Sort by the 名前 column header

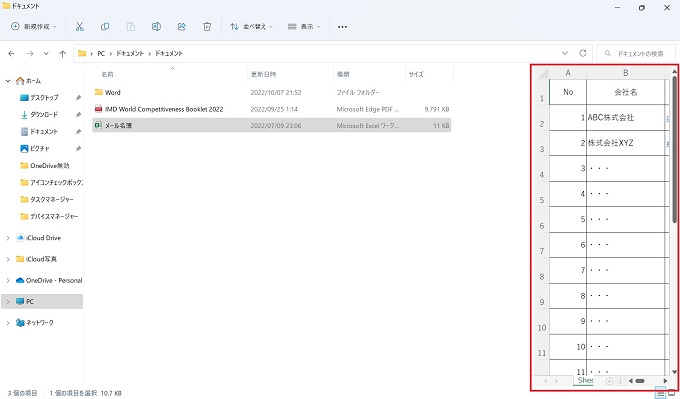click(107, 74)
